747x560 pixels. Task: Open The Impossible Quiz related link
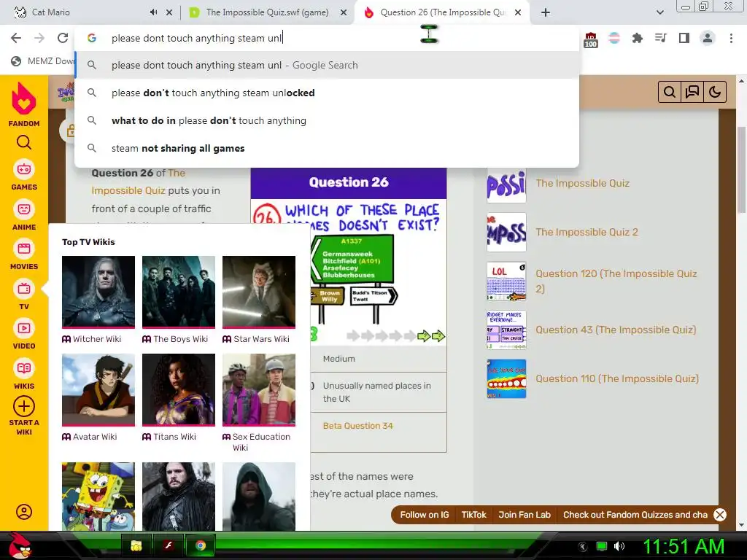click(582, 183)
